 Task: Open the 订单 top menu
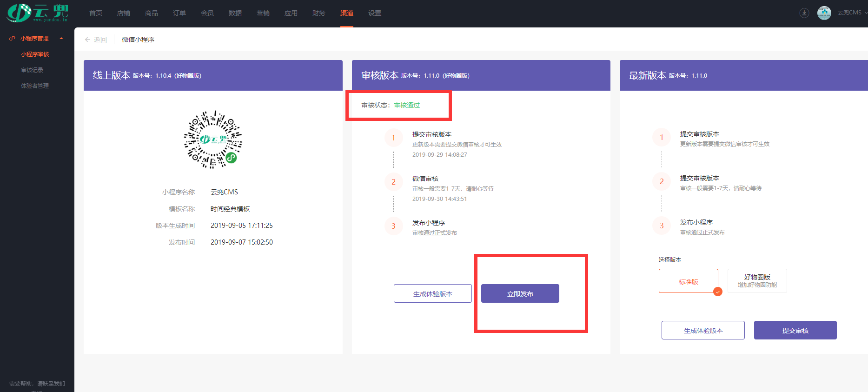click(179, 13)
